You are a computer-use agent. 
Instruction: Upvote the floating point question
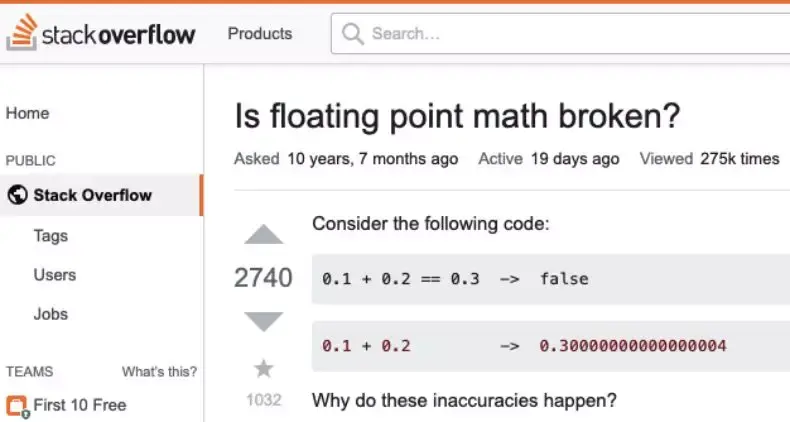264,235
